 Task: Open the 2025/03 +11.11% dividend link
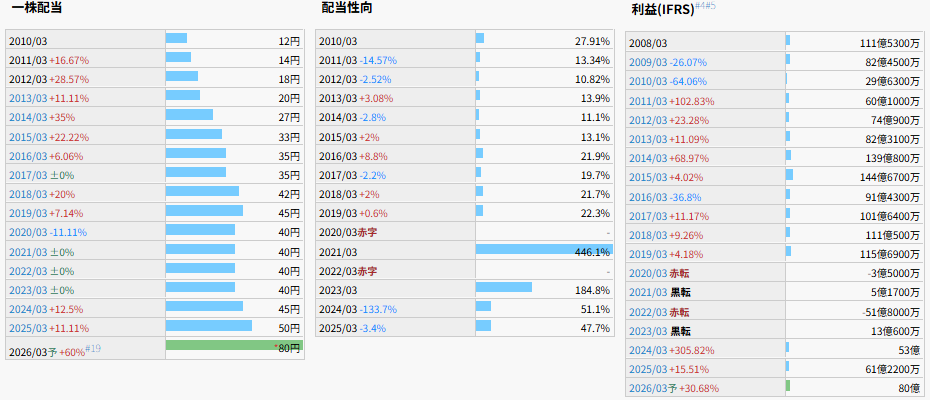27,328
